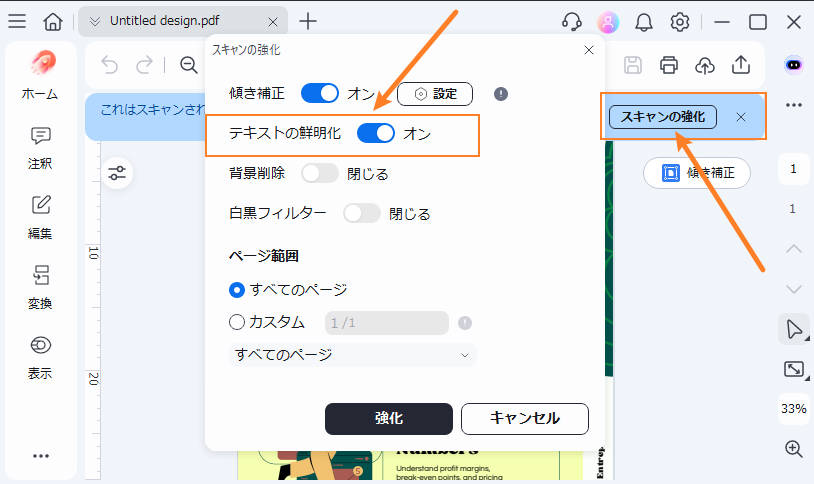Zoom in with the bottom-right magnifier
Viewport: 814px width, 484px height.
point(793,449)
